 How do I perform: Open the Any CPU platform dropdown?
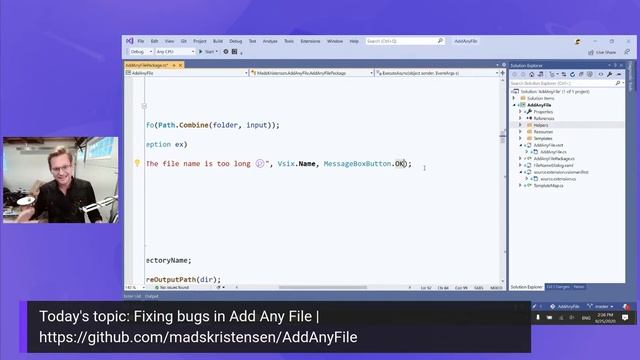tap(175, 52)
